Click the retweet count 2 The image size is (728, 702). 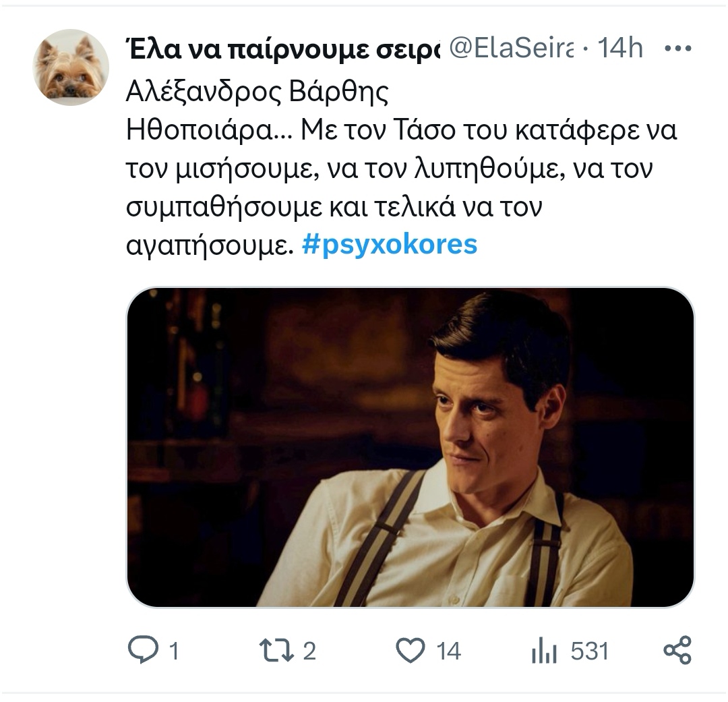click(309, 651)
